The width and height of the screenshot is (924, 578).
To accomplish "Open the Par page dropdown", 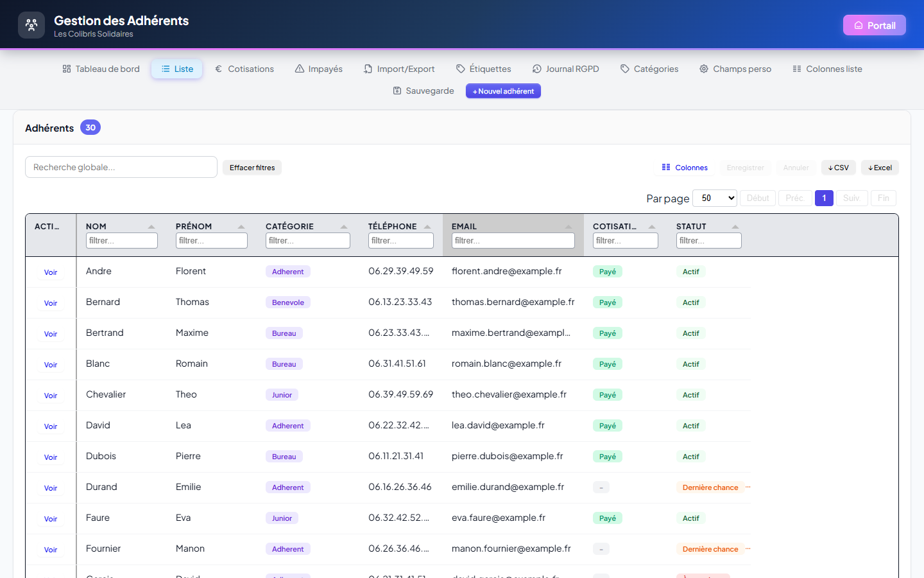I will pyautogui.click(x=715, y=198).
